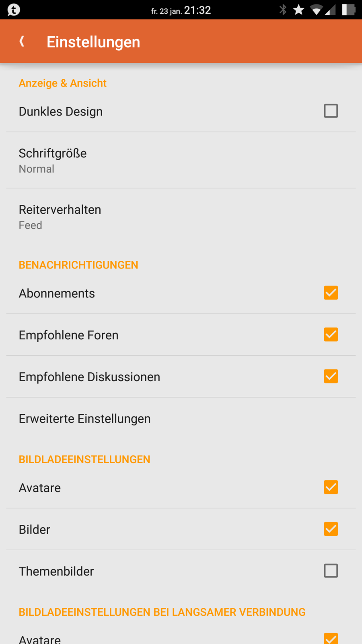Enable the Dunkles Design checkbox
362x644 pixels.
[331, 111]
